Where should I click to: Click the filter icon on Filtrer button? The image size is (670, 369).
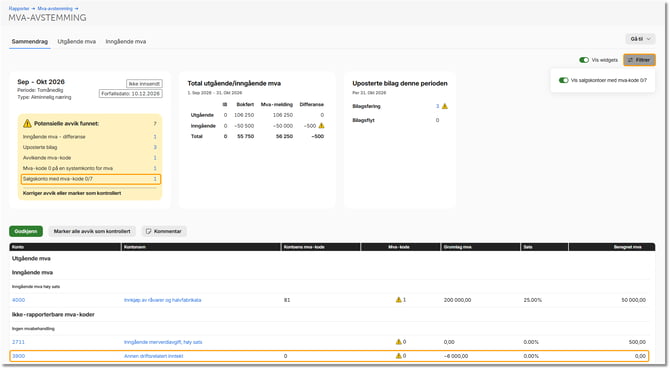coord(630,60)
